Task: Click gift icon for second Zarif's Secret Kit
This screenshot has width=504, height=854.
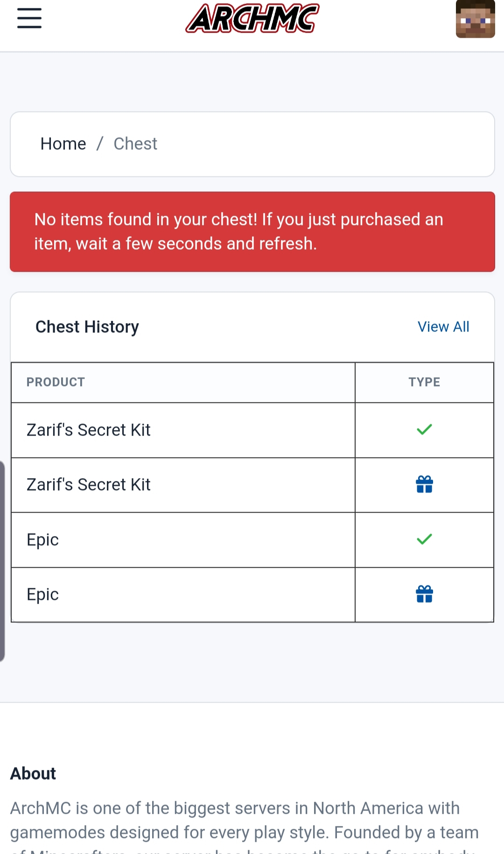Action: click(424, 485)
